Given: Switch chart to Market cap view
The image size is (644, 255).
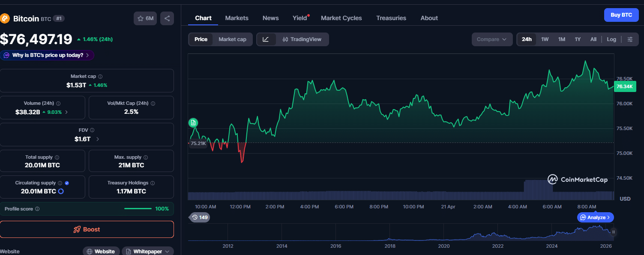Looking at the screenshot, I should tap(232, 39).
